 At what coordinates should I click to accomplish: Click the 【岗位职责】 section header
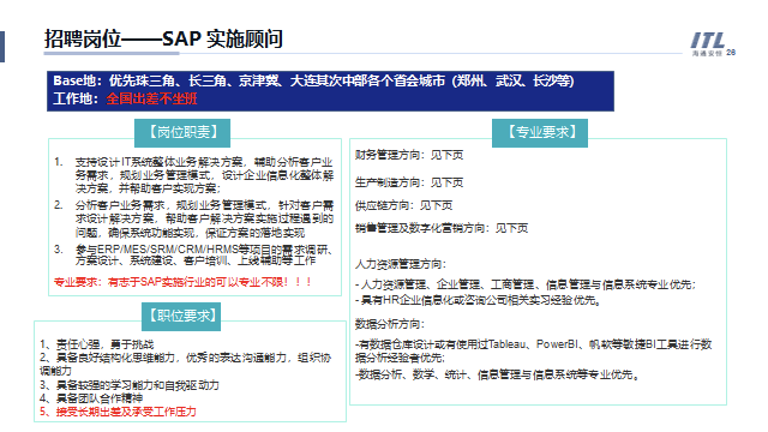(x=182, y=133)
